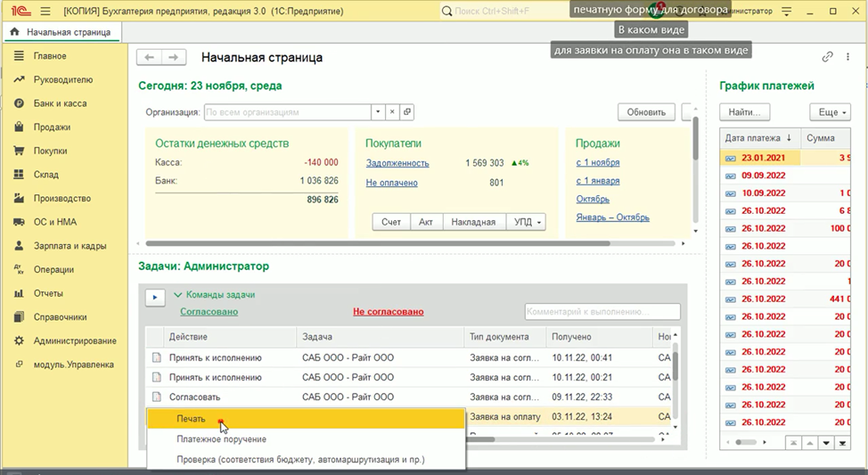
Task: Select task row received 10.11.22, 00:41
Action: click(x=408, y=357)
